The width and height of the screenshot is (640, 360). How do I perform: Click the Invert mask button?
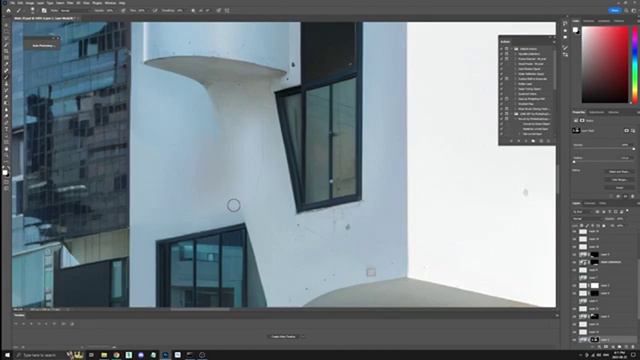pos(619,187)
